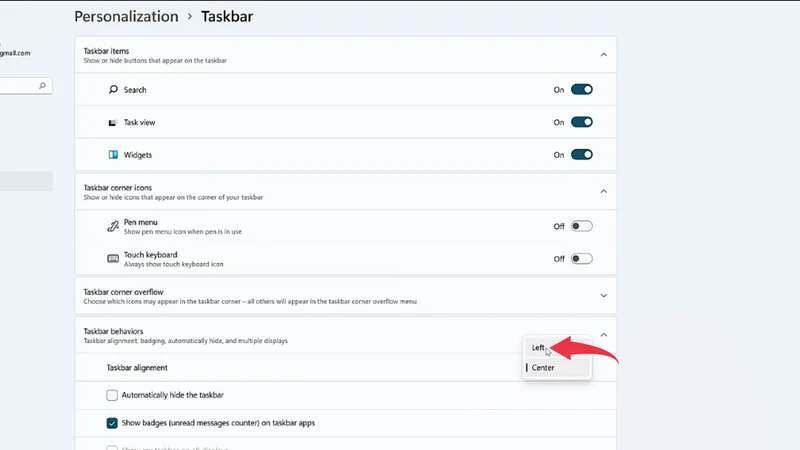The height and width of the screenshot is (450, 800).
Task: Select Left in the alignment dropdown
Action: [540, 348]
